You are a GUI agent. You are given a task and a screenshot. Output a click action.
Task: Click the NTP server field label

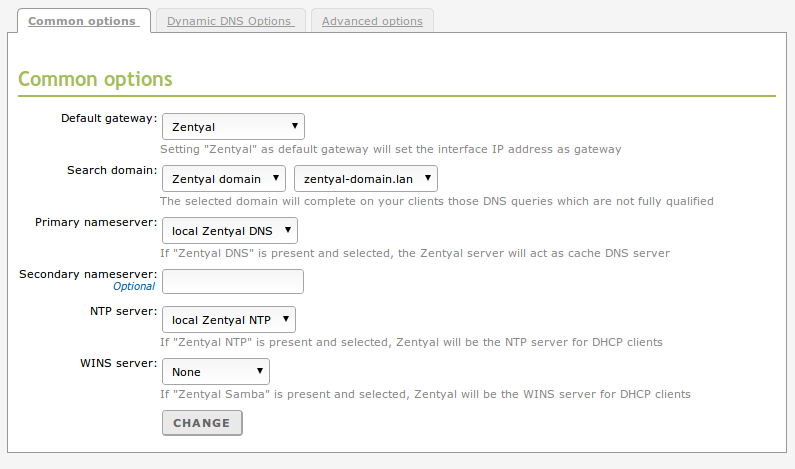pyautogui.click(x=123, y=312)
